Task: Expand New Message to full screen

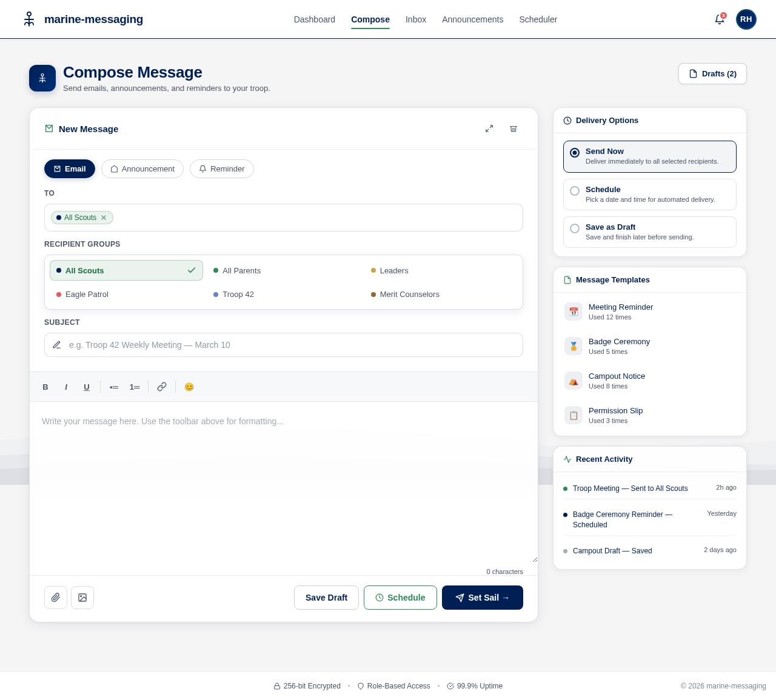Action: (x=489, y=128)
